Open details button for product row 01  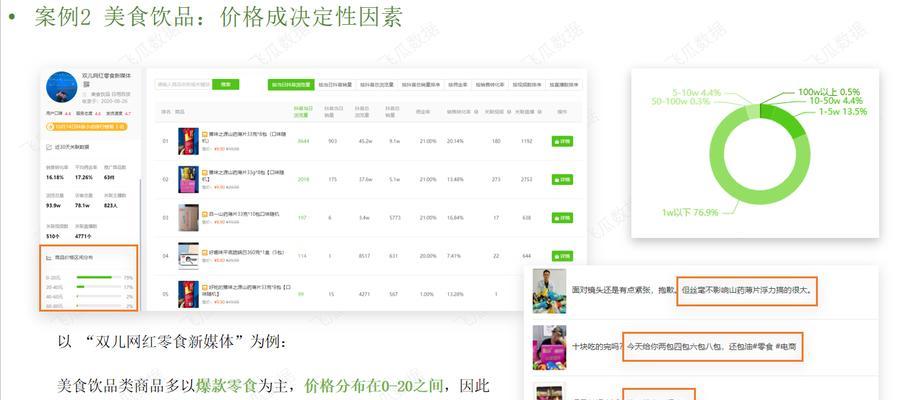[562, 141]
